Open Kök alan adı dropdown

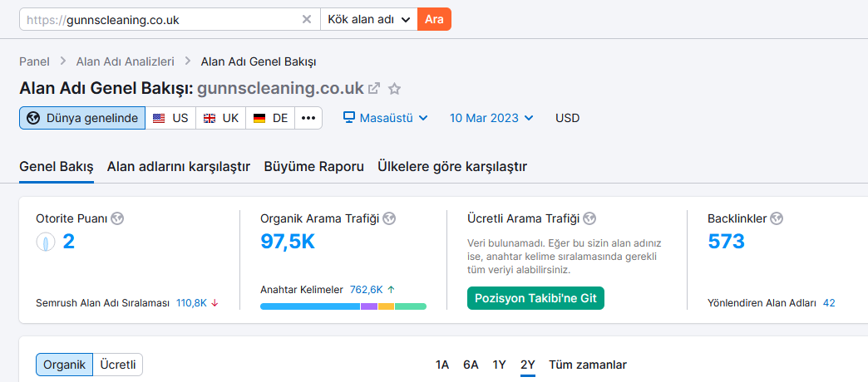pos(368,19)
